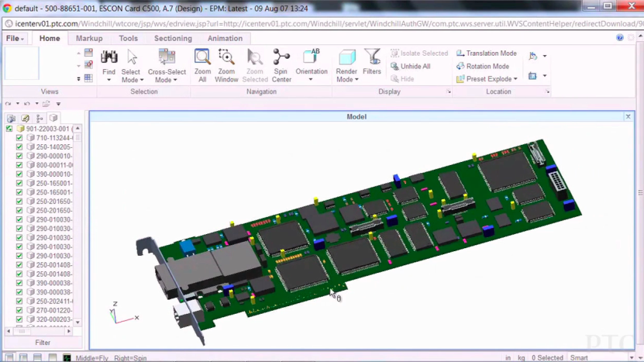Click the Unhide All icon
Viewport: 644px width, 362px height.
point(394,66)
